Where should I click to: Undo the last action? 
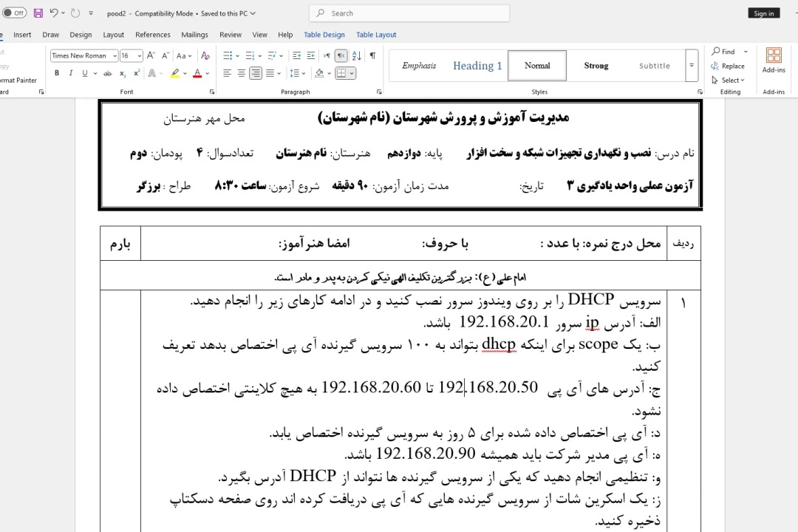click(54, 13)
